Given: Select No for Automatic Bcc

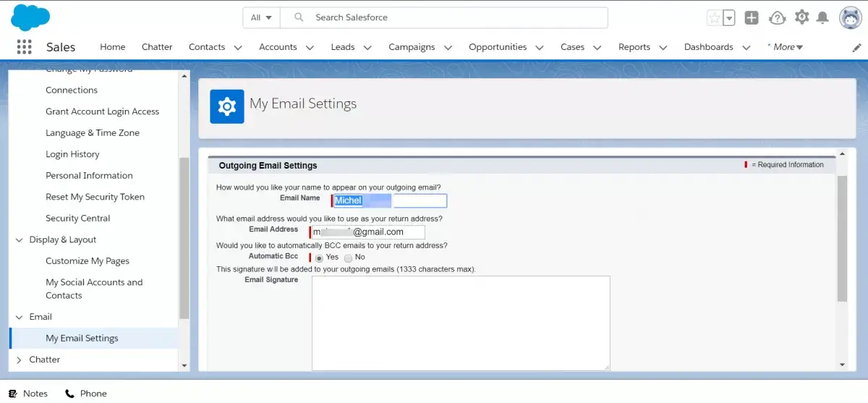Looking at the screenshot, I should point(349,258).
